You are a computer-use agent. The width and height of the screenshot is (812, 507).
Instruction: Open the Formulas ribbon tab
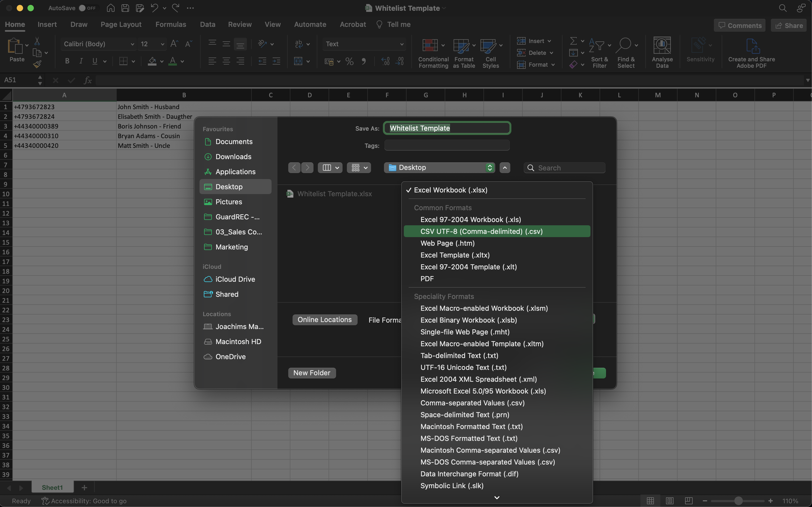coord(170,24)
